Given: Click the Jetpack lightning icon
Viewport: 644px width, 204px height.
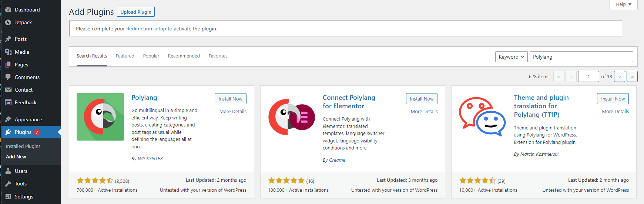Looking at the screenshot, I should pos(8,22).
